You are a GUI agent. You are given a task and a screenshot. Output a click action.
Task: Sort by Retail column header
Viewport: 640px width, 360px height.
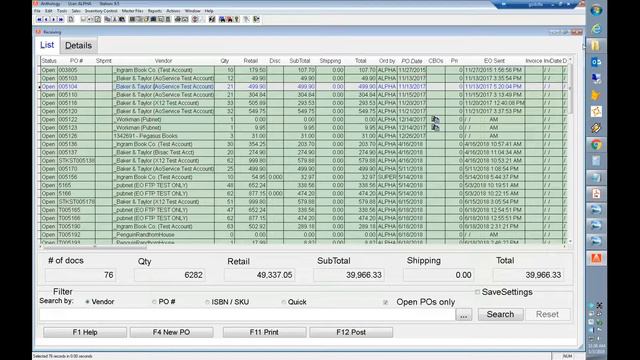point(251,61)
